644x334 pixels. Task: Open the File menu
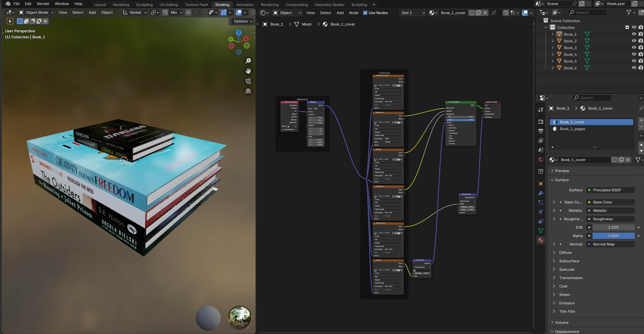(16, 4)
